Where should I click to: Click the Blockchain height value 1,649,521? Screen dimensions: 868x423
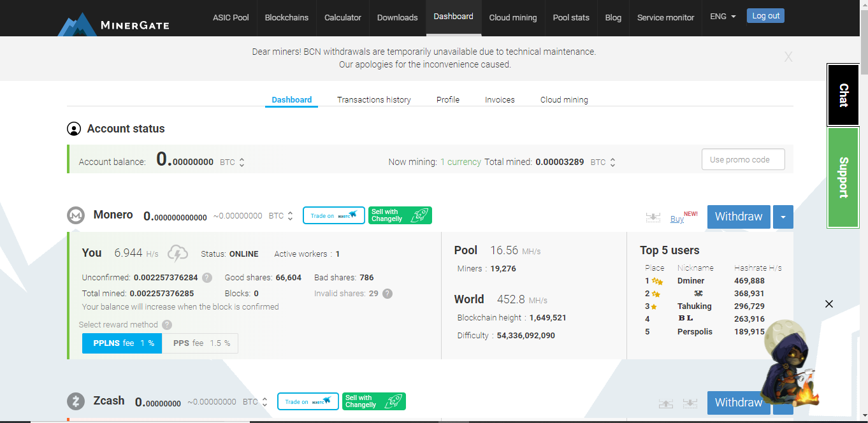click(547, 318)
